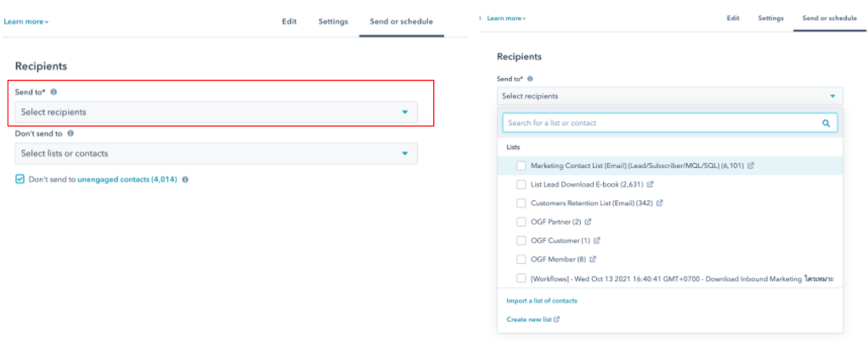Screen dimensions: 868x342
Task: Click the search magnifier icon in list search
Action: point(826,123)
